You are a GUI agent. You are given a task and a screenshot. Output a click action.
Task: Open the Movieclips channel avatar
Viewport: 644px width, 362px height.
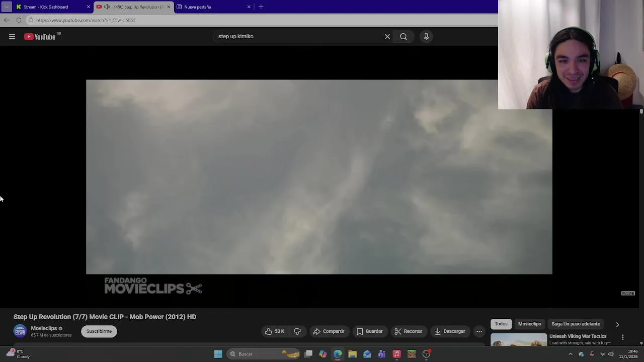[20, 331]
